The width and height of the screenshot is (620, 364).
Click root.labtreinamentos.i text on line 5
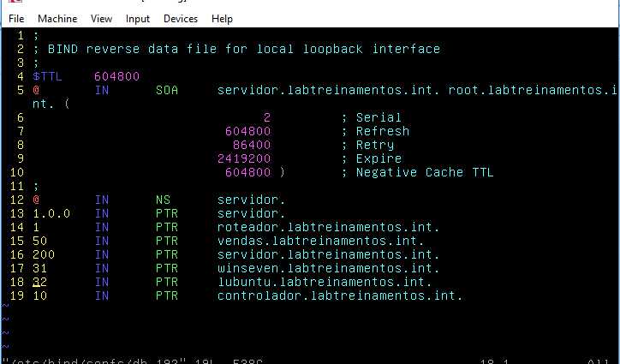click(x=533, y=90)
